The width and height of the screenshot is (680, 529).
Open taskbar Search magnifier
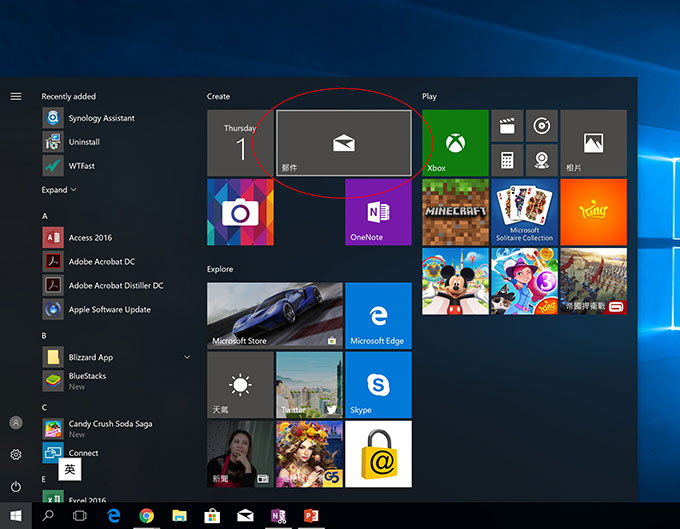click(x=48, y=516)
